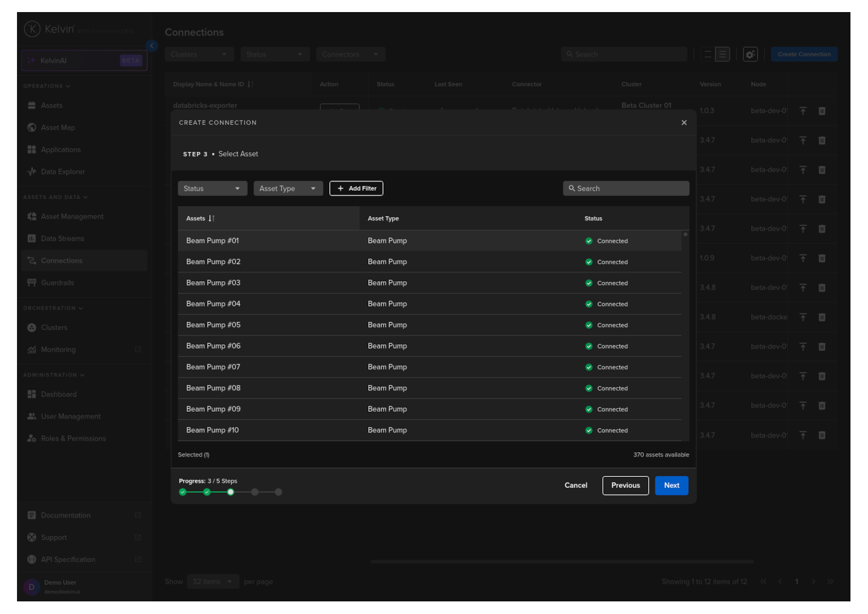
Task: Click the upgrade arrow icon in first row
Action: coord(803,111)
